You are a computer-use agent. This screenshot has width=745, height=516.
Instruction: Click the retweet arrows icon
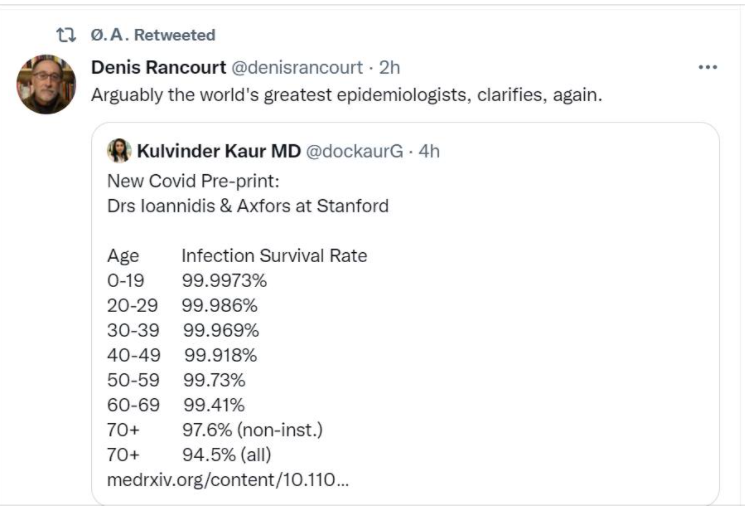[x=65, y=35]
